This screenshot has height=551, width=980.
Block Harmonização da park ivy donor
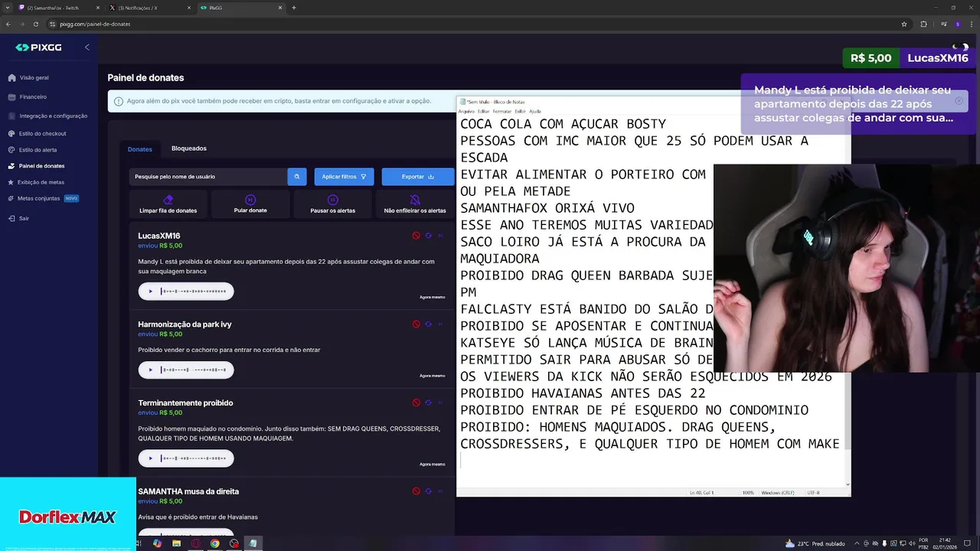[416, 324]
